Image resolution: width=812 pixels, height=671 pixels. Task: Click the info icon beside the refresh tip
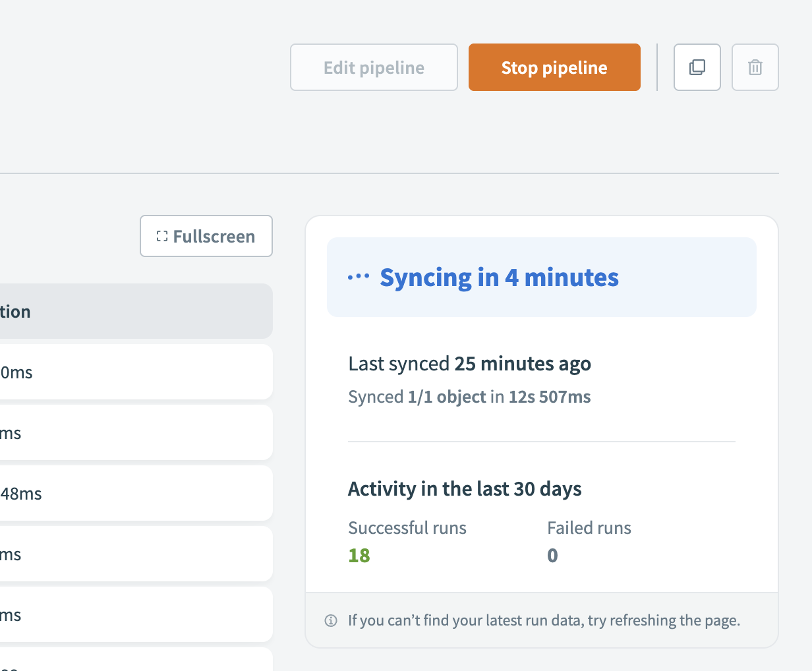330,620
